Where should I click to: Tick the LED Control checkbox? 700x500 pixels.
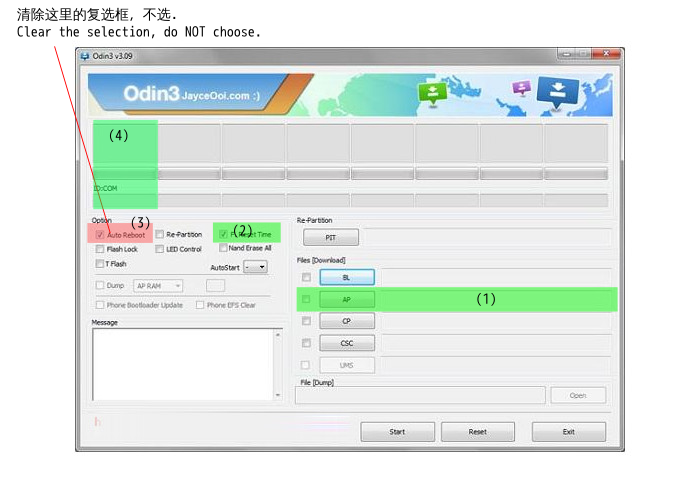(x=159, y=249)
